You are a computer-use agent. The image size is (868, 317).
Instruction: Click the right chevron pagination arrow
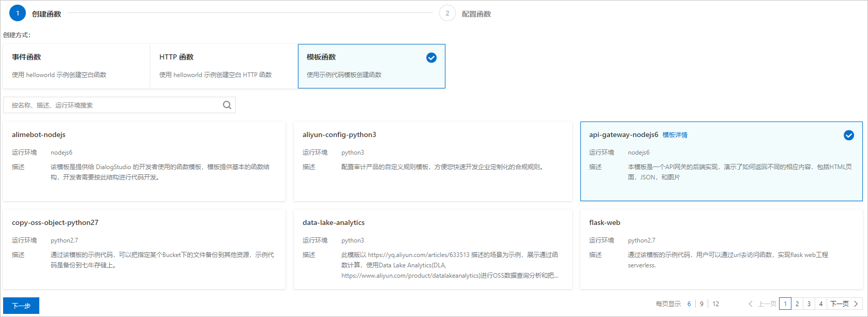coord(856,304)
